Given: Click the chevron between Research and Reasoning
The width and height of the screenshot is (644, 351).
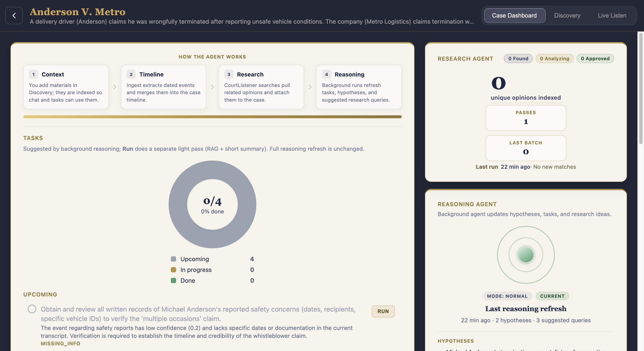Looking at the screenshot, I should 310,87.
